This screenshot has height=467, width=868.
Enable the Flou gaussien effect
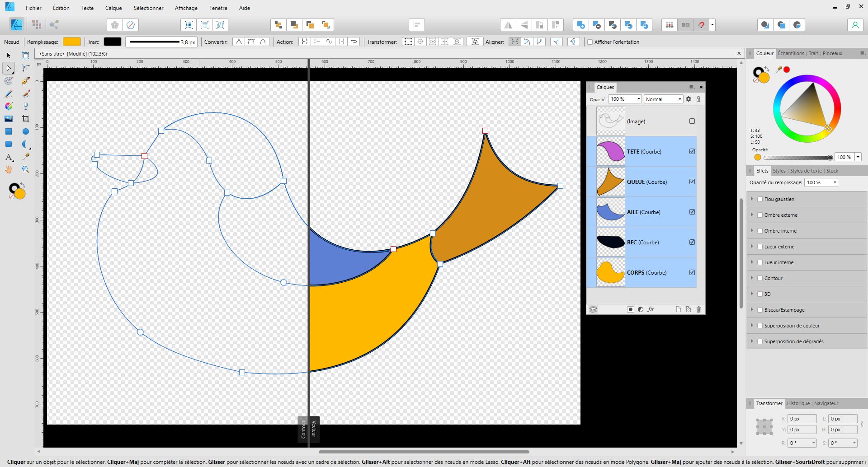760,199
